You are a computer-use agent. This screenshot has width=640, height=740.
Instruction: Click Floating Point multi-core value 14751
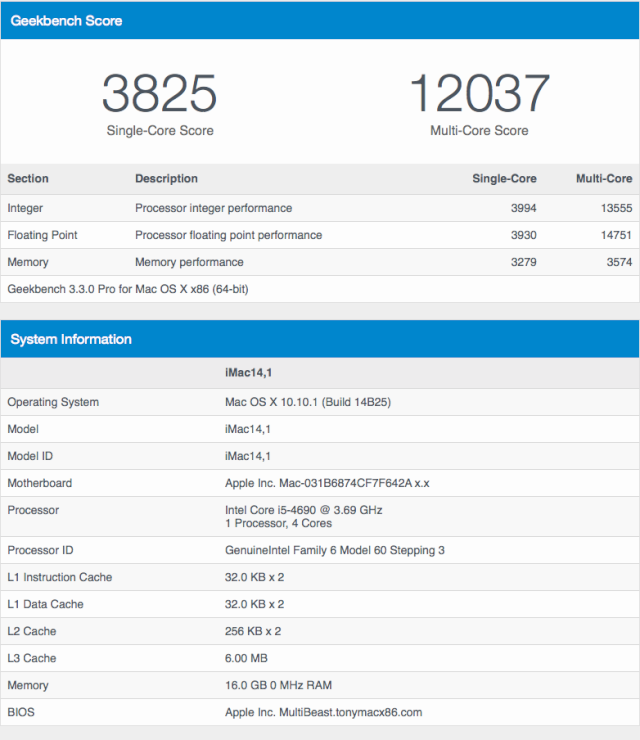(616, 235)
